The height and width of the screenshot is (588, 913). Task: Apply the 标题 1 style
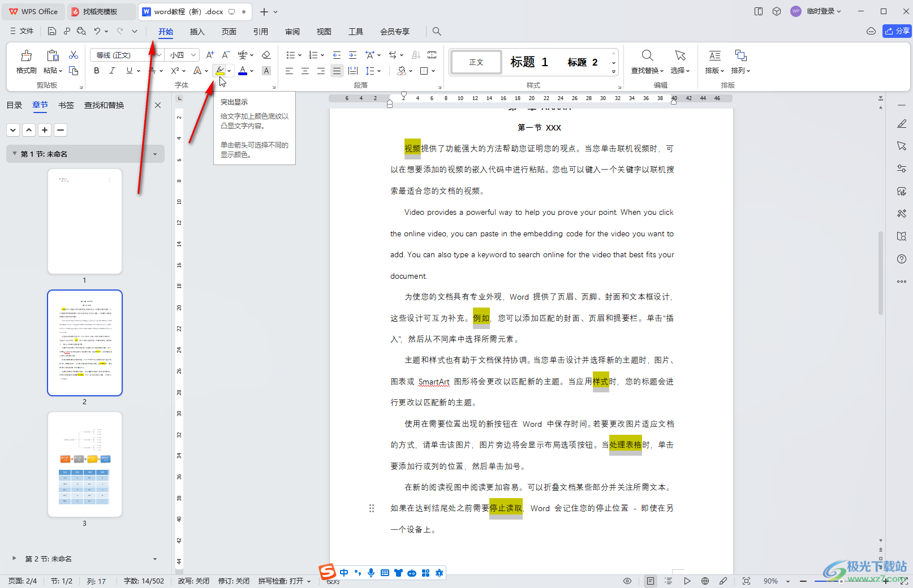coord(529,62)
